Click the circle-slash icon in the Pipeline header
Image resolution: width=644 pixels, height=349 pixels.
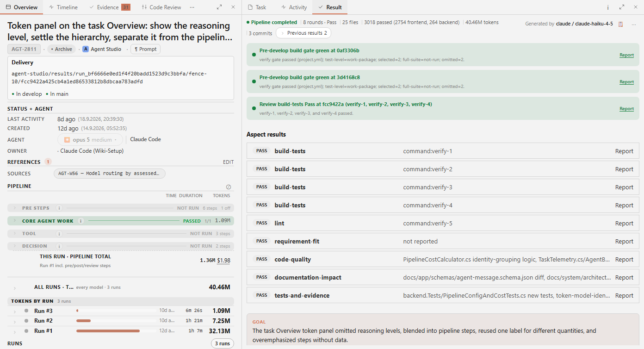click(x=229, y=187)
